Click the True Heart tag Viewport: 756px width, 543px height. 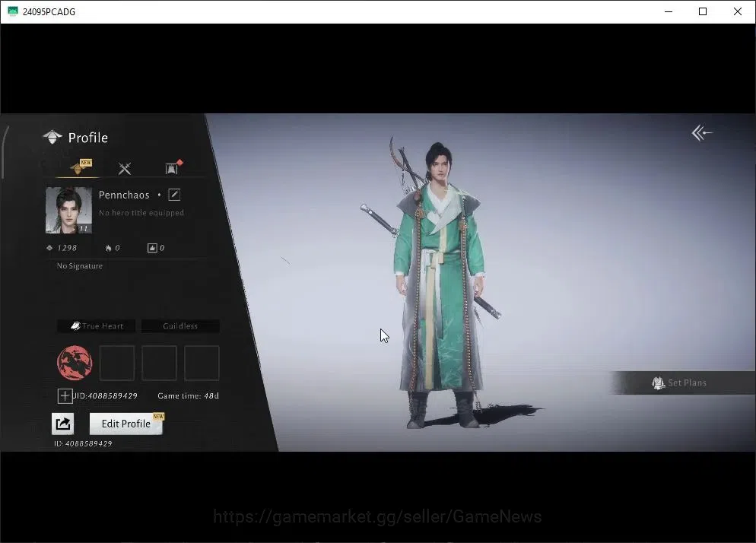(97, 326)
